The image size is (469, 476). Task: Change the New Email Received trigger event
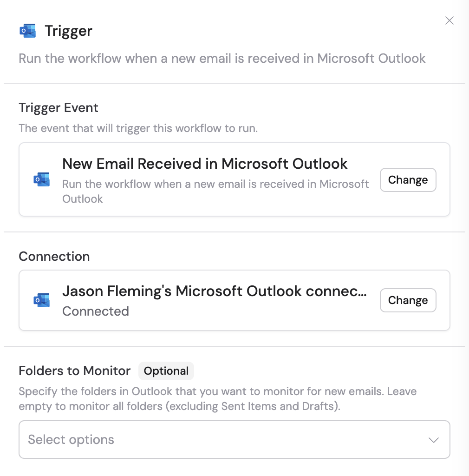tap(408, 180)
